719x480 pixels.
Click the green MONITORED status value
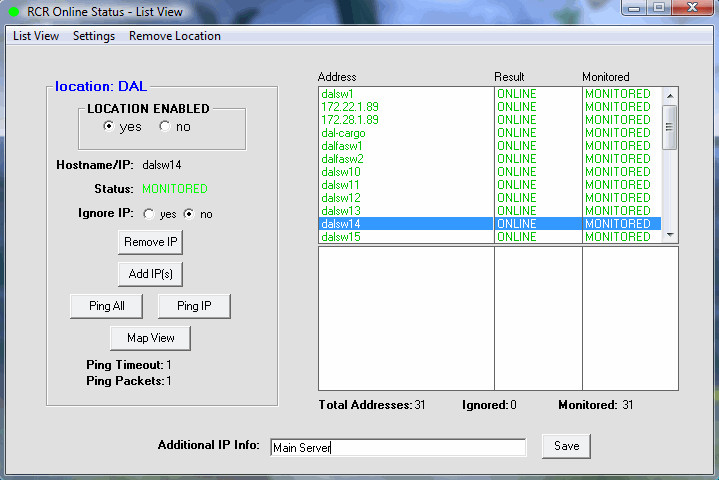tap(175, 189)
